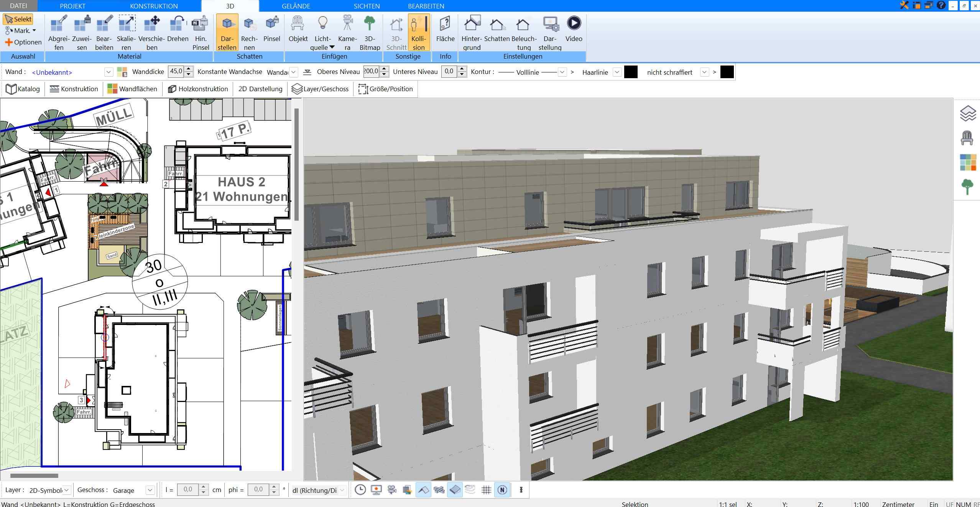The image size is (980, 507).
Task: Insert a 3D-Bitmap tree
Action: point(370,33)
